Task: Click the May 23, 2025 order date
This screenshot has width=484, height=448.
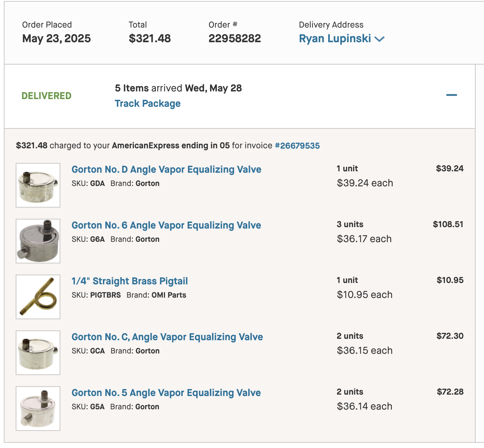Action: click(56, 38)
